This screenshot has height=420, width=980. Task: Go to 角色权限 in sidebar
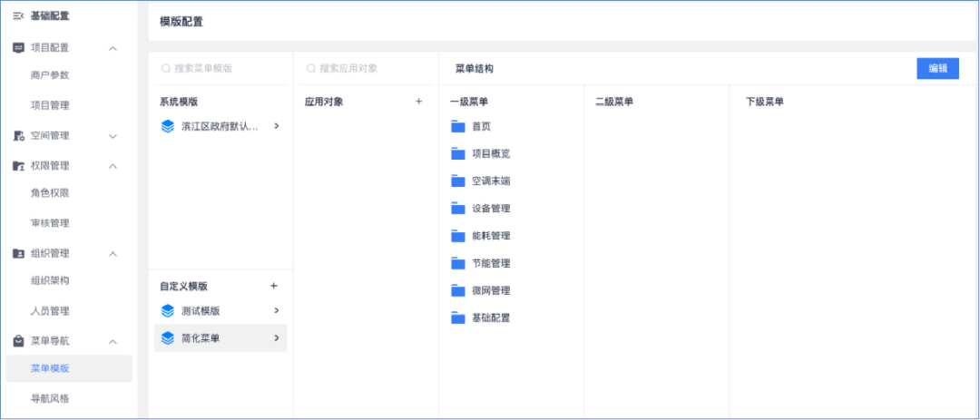[50, 193]
